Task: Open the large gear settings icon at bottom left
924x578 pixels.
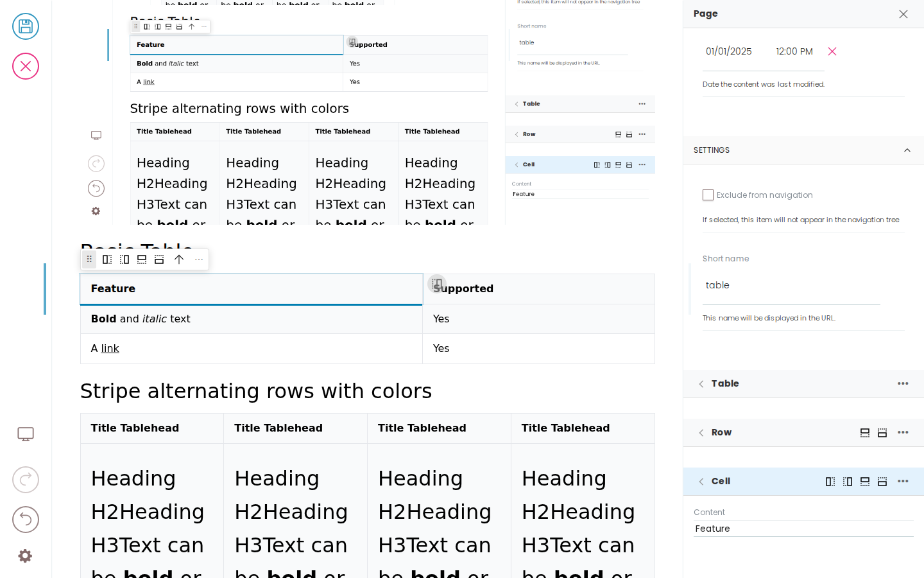Action: (x=25, y=556)
